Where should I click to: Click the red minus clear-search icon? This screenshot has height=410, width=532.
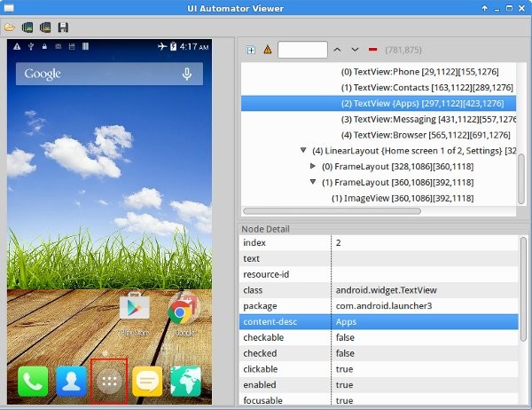pos(373,50)
